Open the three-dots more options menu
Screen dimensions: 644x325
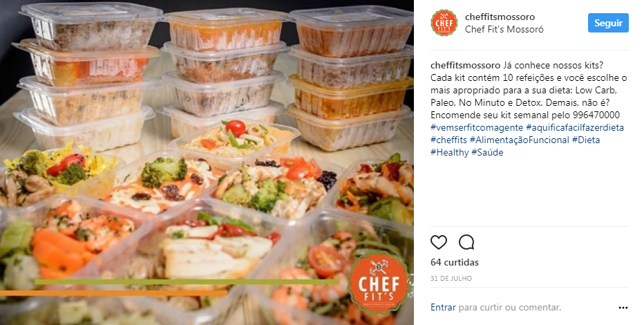click(623, 307)
